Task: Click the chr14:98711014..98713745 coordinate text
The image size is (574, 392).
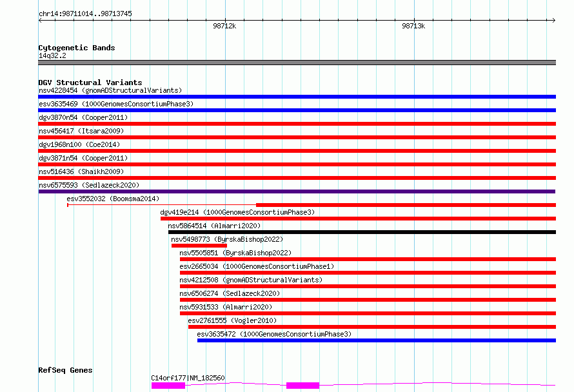Action: [85, 14]
